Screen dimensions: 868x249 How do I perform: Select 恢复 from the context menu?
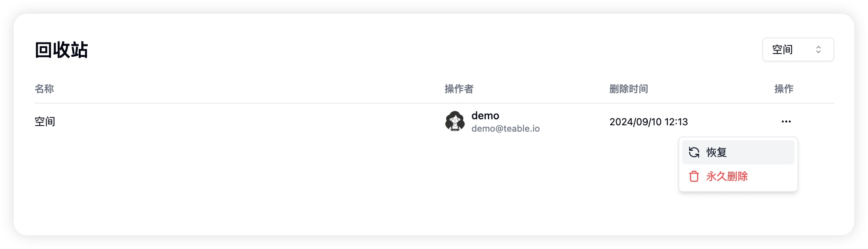(x=738, y=152)
